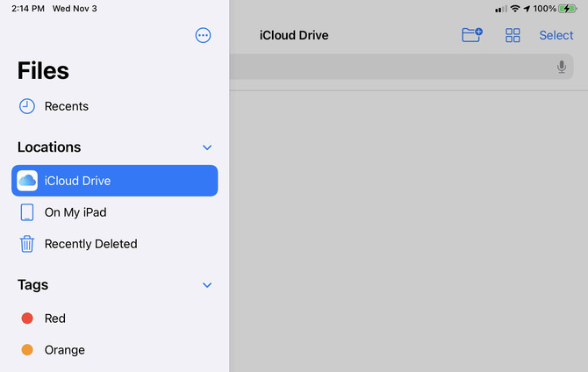The width and height of the screenshot is (588, 372).
Task: Start dictation with microphone icon
Action: (562, 67)
